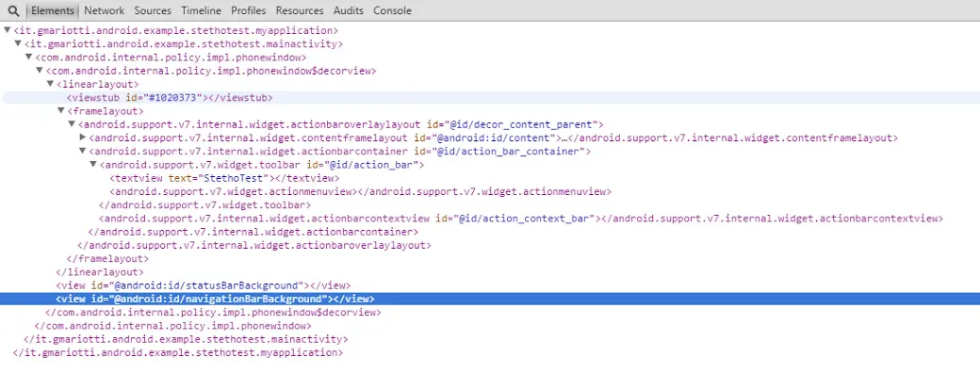Click the closing </com.android.internal.policy.impl.phonewindow> tag
Viewport: 980px width, 390px height.
172,326
